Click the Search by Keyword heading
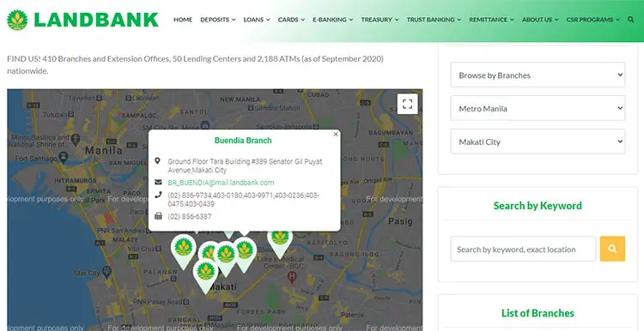Screen dimensions: 644x331 click(x=538, y=206)
